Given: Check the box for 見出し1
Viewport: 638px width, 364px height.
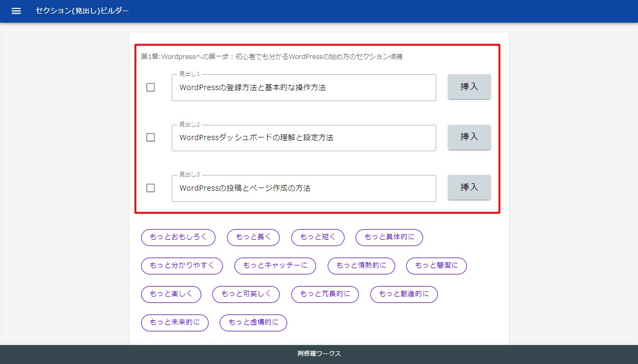Looking at the screenshot, I should pos(151,87).
